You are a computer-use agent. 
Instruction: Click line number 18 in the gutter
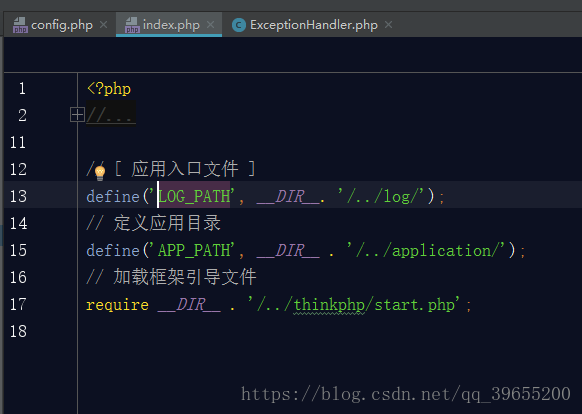point(19,331)
